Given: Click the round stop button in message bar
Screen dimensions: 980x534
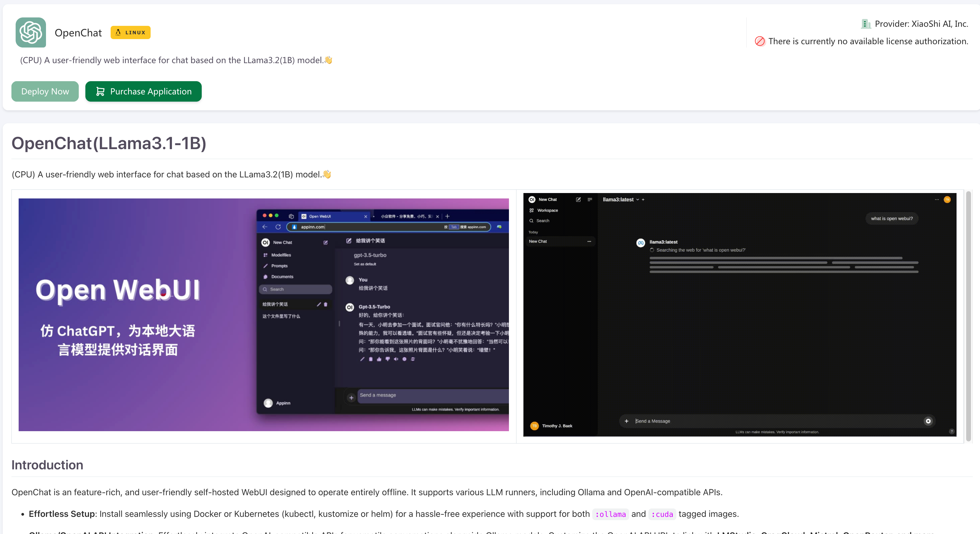Looking at the screenshot, I should pos(928,421).
